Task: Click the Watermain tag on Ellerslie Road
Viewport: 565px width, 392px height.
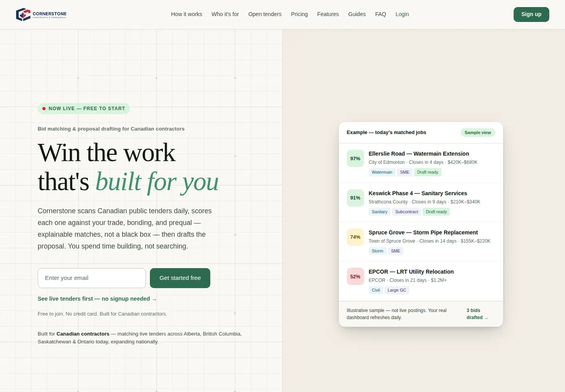Action: coord(382,172)
